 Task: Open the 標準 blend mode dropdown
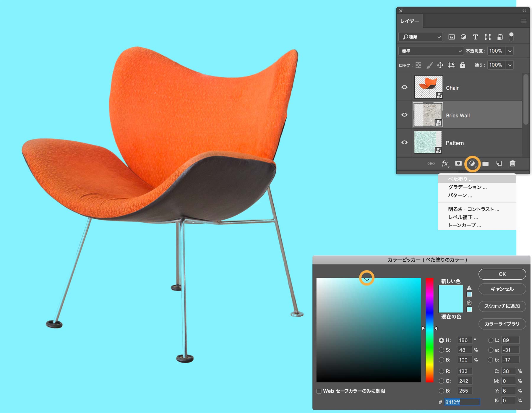pos(431,51)
